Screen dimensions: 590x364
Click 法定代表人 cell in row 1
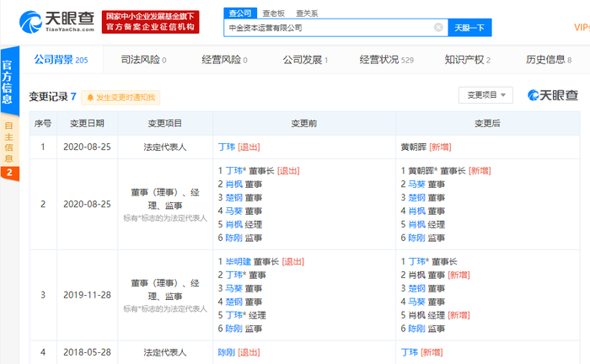coord(165,147)
